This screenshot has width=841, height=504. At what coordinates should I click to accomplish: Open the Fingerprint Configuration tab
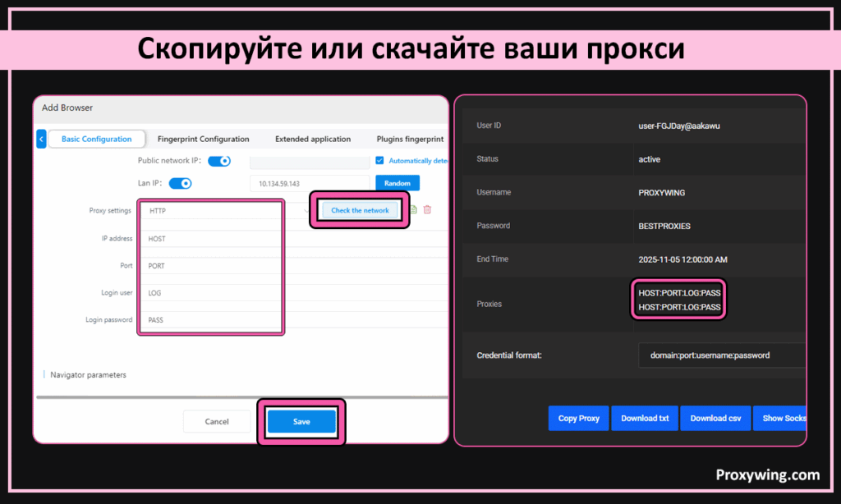(203, 140)
